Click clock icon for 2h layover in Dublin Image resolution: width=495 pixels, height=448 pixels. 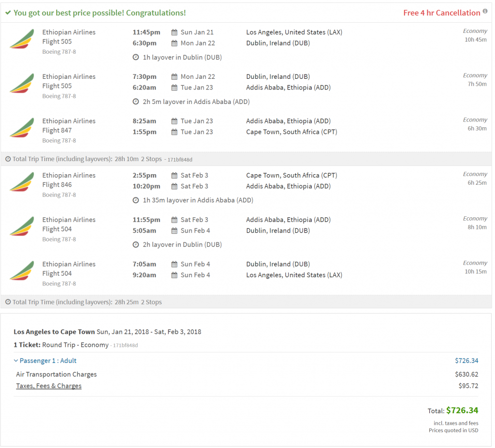tap(136, 244)
